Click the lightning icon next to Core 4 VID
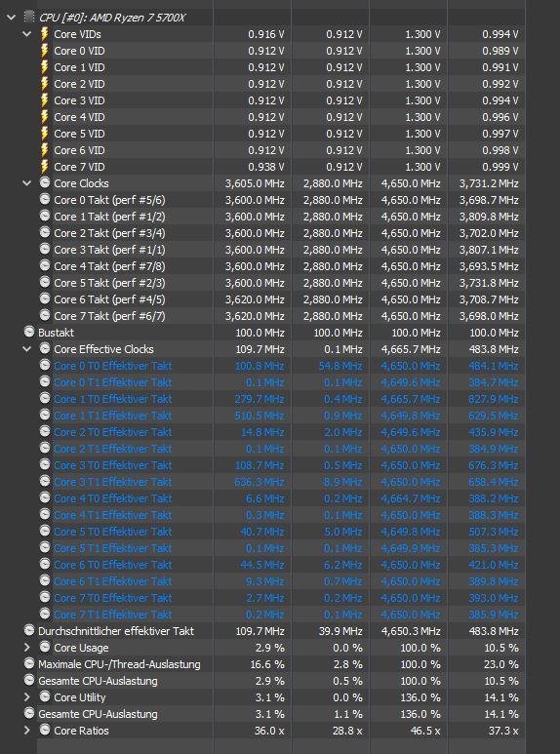The height and width of the screenshot is (754, 560). 44,117
